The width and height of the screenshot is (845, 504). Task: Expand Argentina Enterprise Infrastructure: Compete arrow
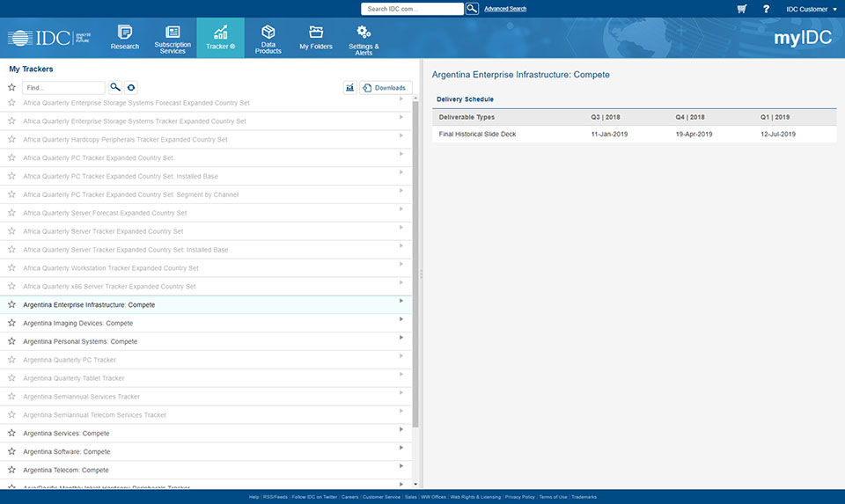pos(401,301)
